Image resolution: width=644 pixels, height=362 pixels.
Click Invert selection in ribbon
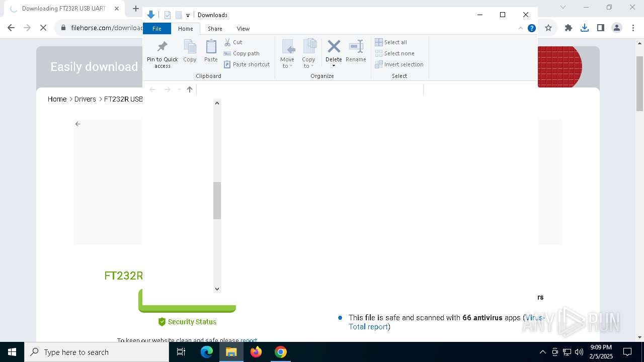pos(399,64)
